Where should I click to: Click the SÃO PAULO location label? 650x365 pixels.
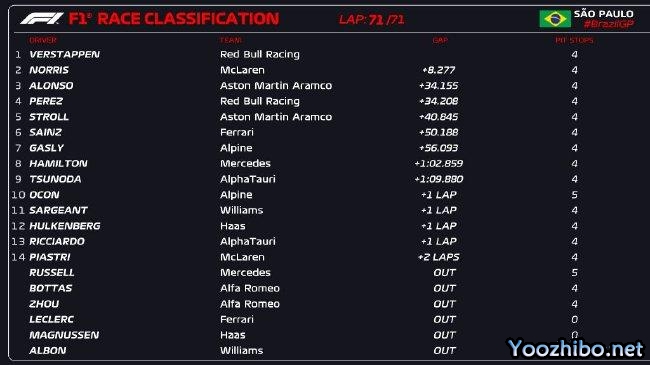(604, 14)
